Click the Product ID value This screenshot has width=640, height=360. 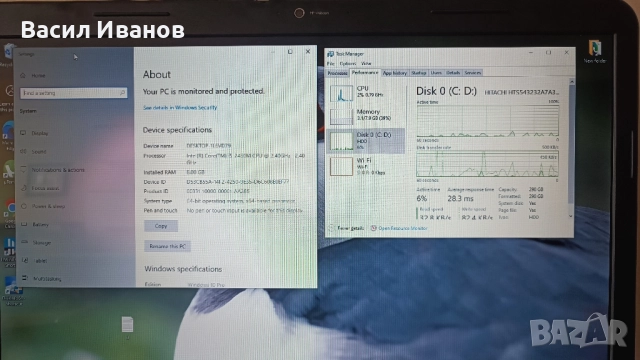pyautogui.click(x=218, y=191)
